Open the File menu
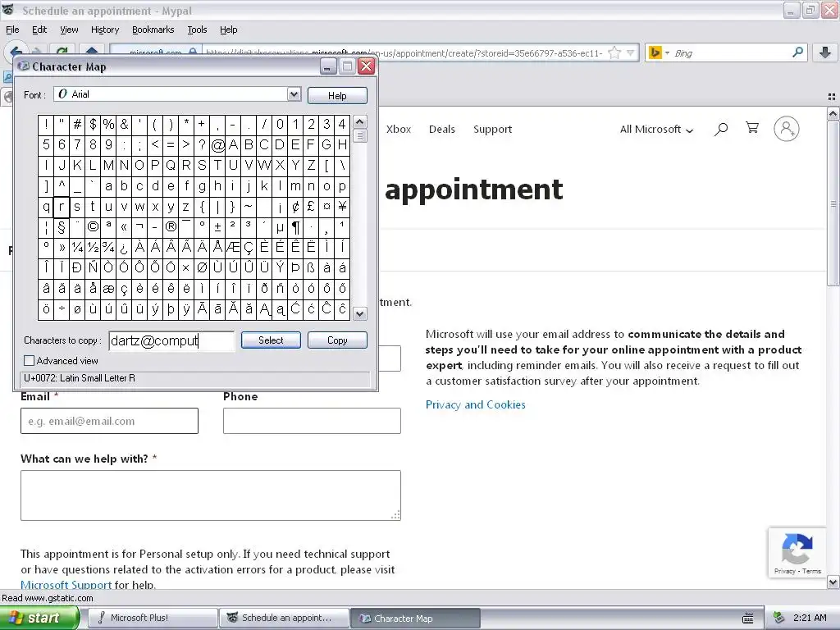This screenshot has height=630, width=840. pos(12,30)
